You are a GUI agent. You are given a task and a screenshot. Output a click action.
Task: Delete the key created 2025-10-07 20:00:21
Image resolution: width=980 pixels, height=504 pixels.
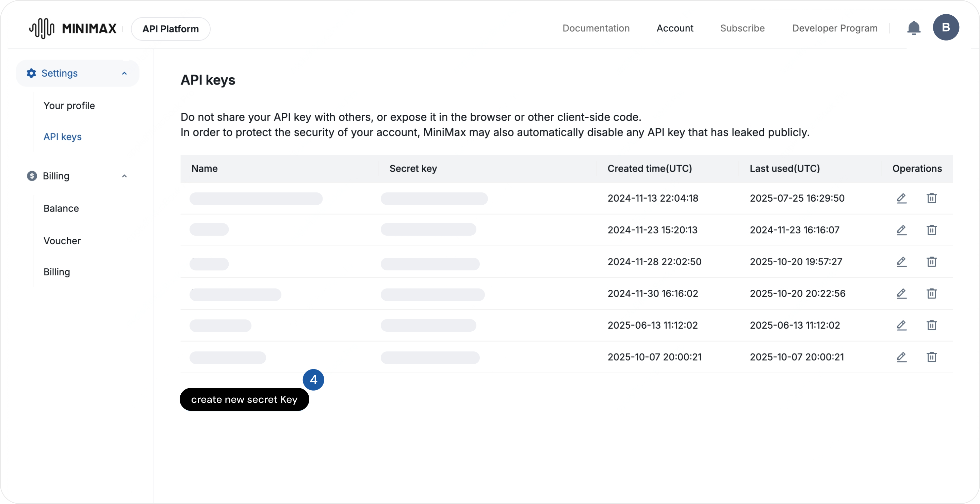pos(931,357)
